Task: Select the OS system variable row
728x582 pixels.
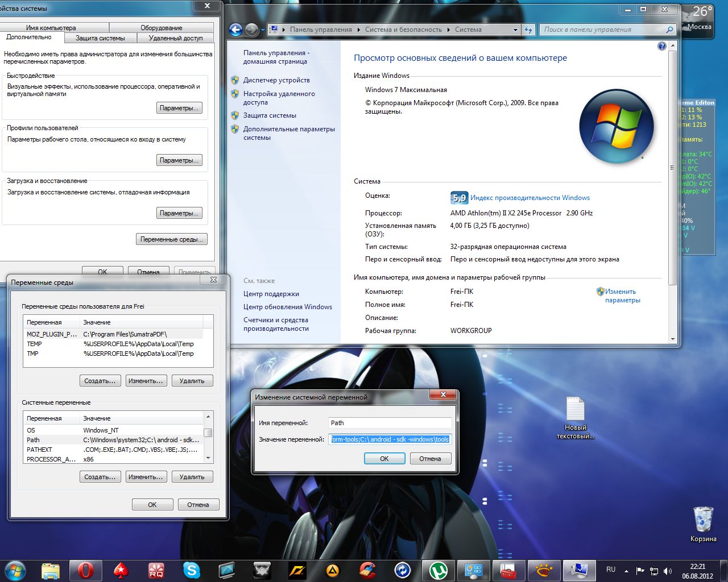Action: [x=113, y=430]
